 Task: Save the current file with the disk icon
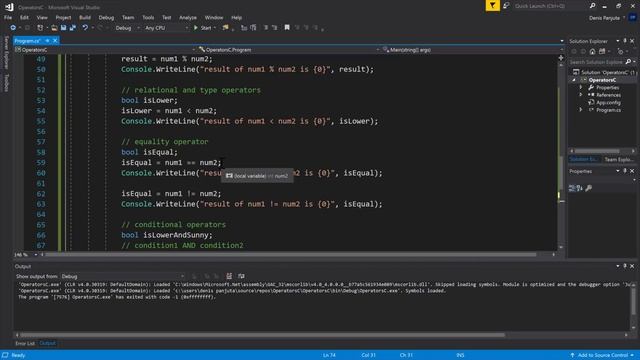63,28
